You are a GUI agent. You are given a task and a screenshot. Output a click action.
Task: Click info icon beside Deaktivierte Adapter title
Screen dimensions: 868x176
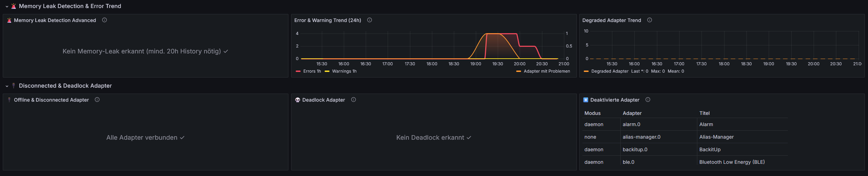click(x=648, y=100)
